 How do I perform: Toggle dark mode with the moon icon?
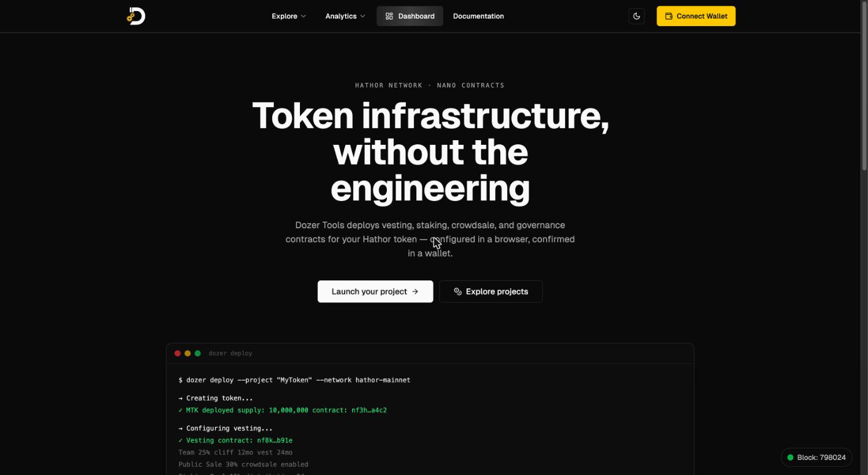click(x=636, y=16)
